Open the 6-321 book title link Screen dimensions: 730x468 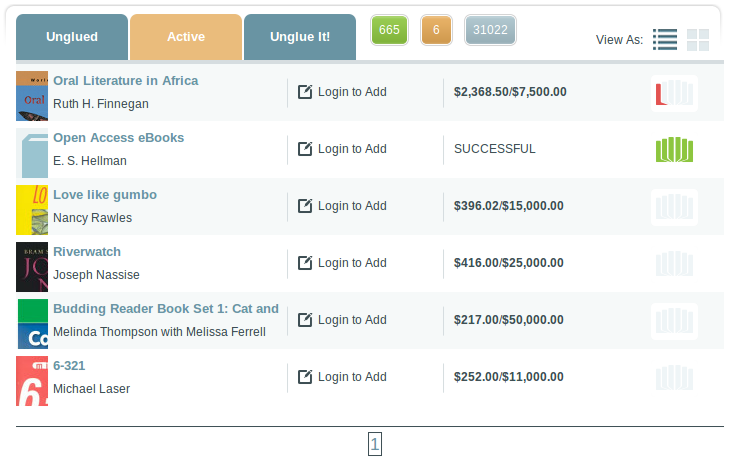(69, 365)
